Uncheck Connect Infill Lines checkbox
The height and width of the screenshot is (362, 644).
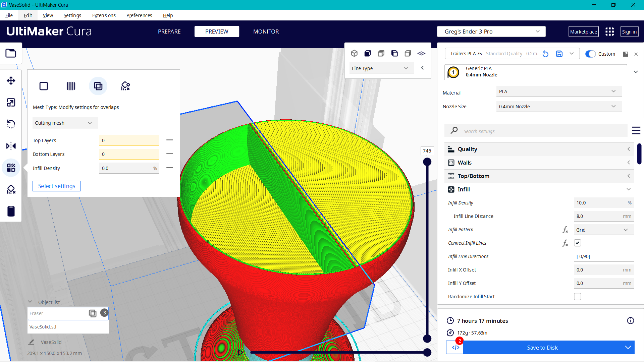[577, 243]
